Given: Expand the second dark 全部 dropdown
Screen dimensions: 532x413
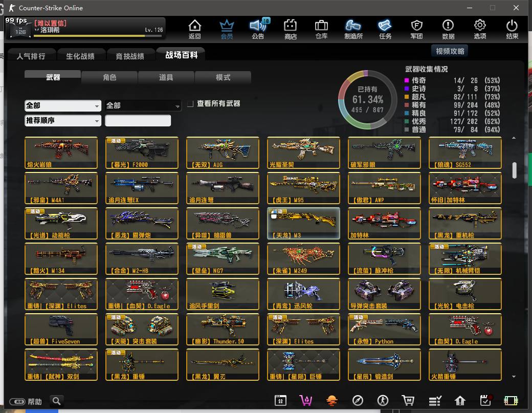Looking at the screenshot, I should [143, 105].
